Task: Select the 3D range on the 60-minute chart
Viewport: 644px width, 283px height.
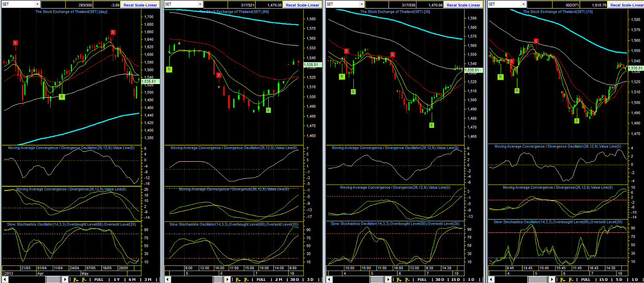Action: click(x=310, y=280)
